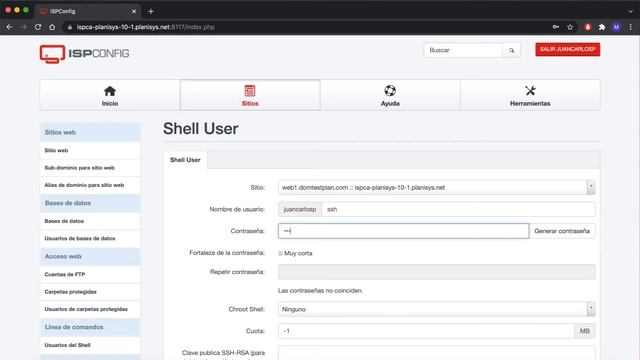This screenshot has width=640, height=360.
Task: Click the browser address bar URL
Action: pos(146,27)
